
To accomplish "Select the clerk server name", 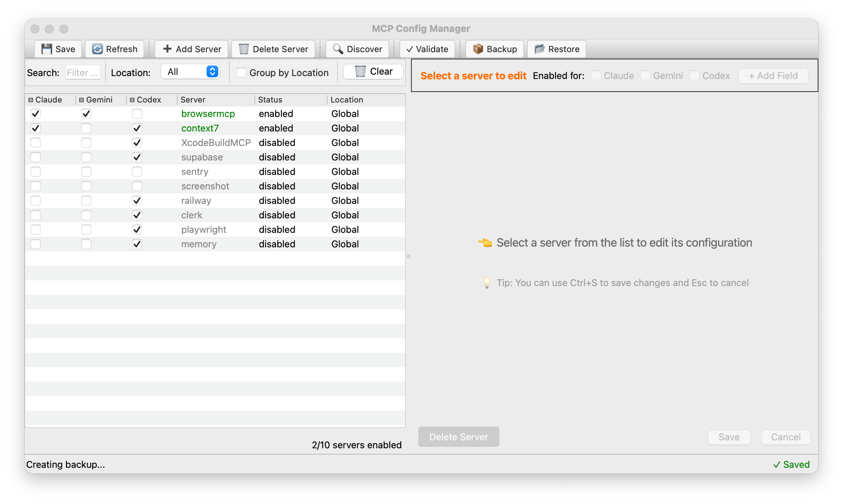I will tap(192, 215).
